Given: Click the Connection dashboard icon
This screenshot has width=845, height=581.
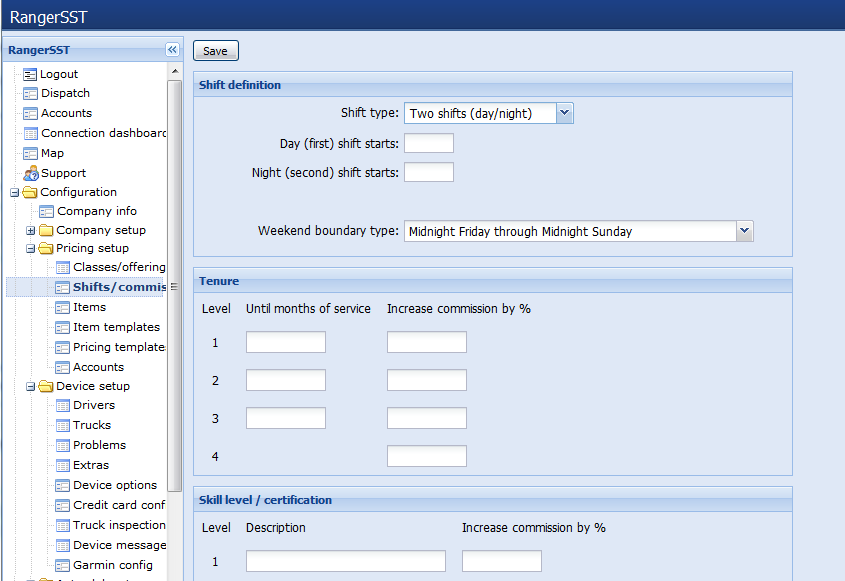Looking at the screenshot, I should [30, 133].
